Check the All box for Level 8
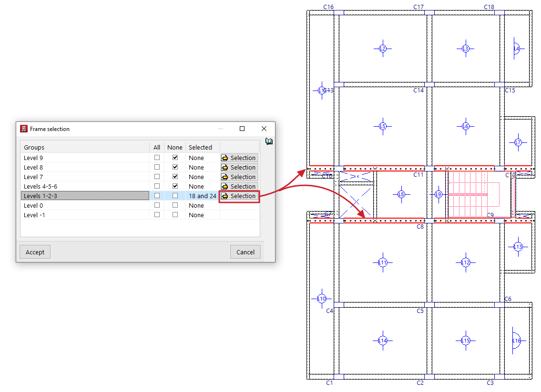This screenshot has height=392, width=541. click(157, 167)
